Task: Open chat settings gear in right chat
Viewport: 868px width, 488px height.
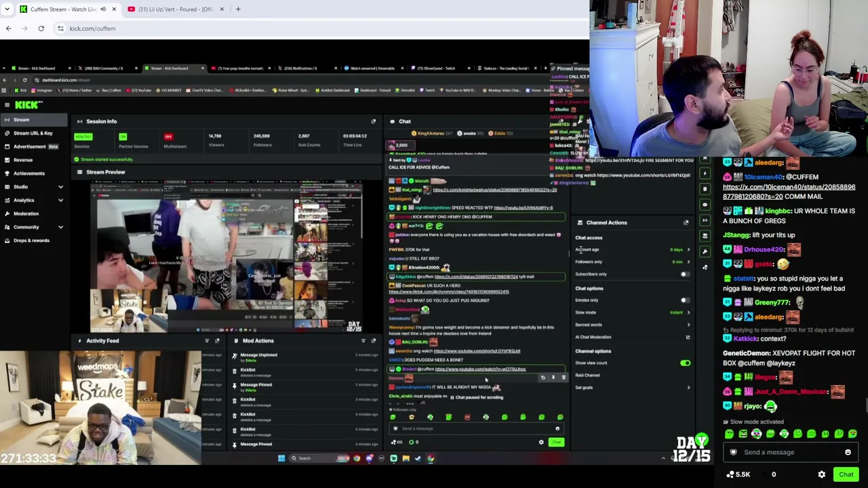Action: pyautogui.click(x=822, y=474)
